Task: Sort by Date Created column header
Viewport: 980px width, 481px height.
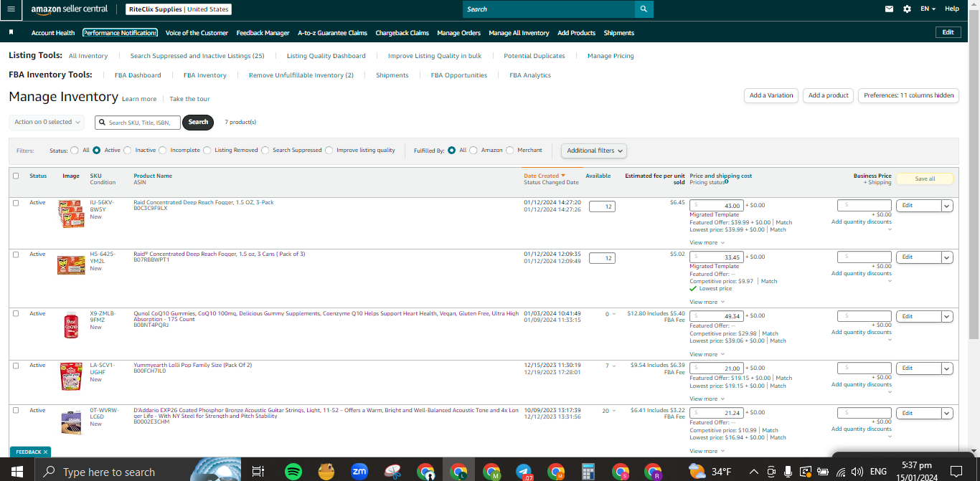Action: point(544,176)
